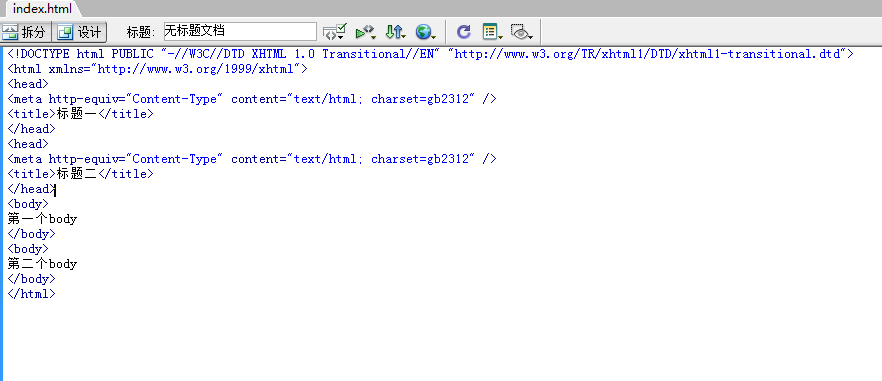Open the Debug in Browser dropdown icon

pos(365,32)
